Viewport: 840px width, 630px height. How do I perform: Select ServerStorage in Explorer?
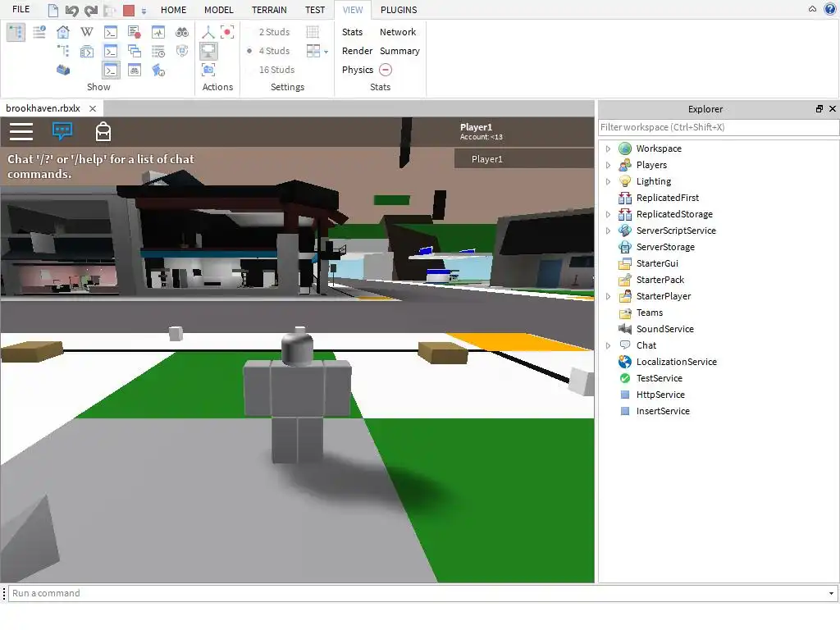665,247
